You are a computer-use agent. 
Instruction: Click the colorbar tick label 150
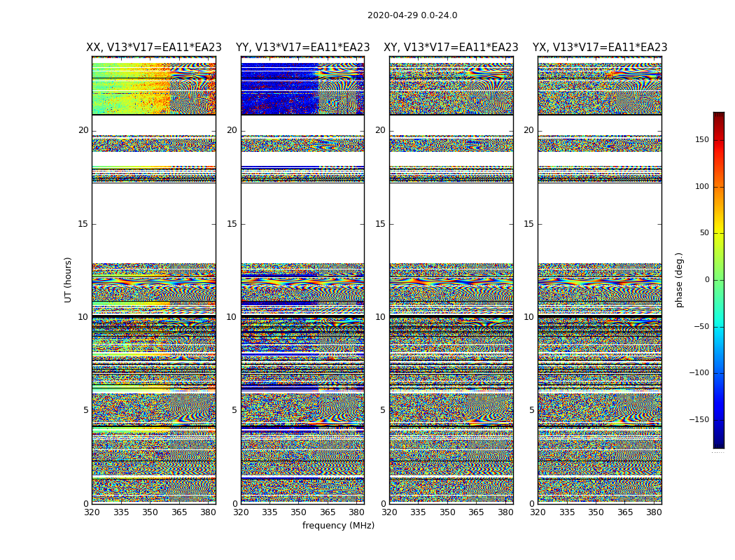[x=701, y=140]
